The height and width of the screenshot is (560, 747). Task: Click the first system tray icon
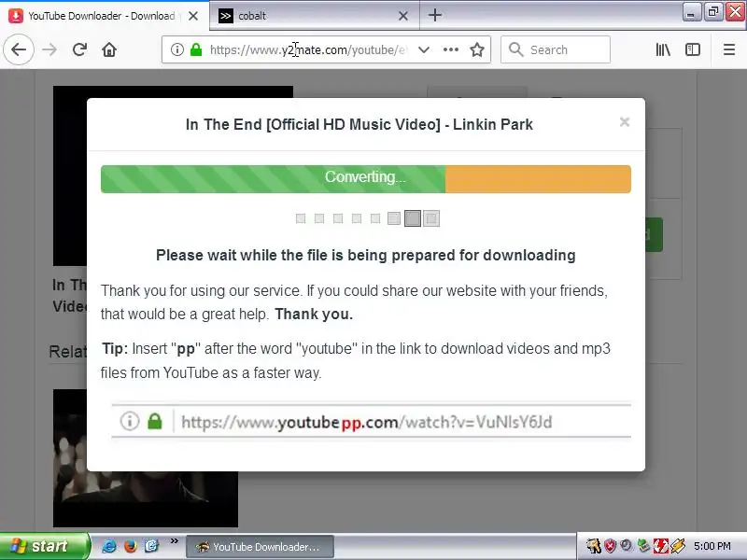click(593, 546)
